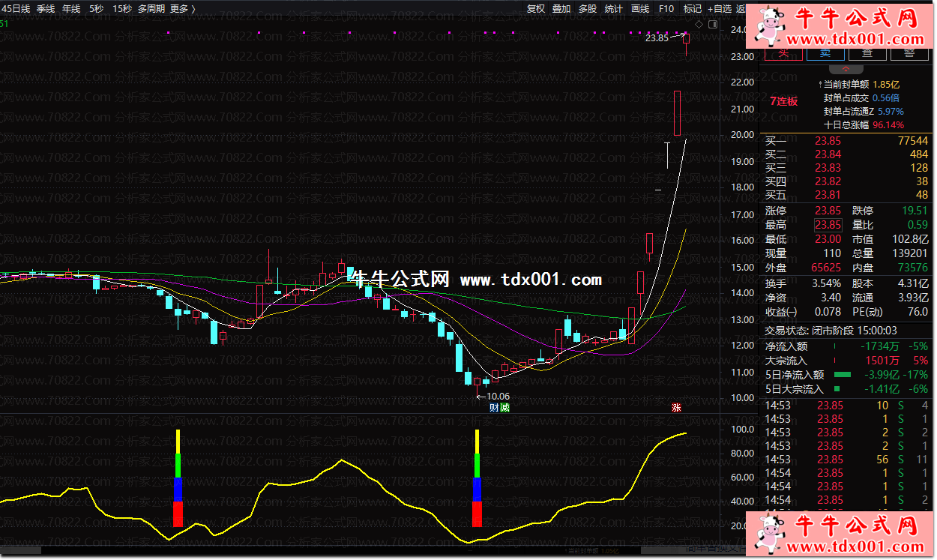Switch to the 季线 quarterly chart
Image resolution: width=937 pixels, height=560 pixels.
point(46,9)
